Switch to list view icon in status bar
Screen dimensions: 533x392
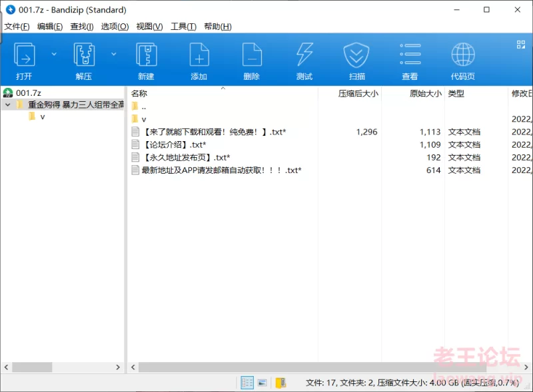263,383
